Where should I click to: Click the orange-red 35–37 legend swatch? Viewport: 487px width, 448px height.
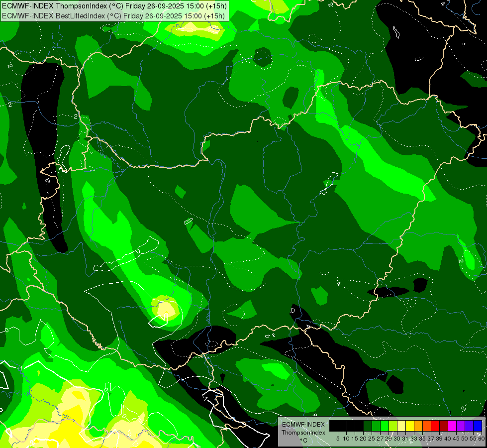tap(427, 426)
